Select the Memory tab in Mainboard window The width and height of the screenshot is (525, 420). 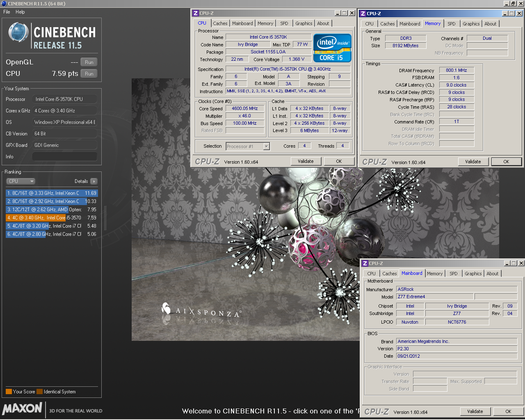tap(435, 274)
